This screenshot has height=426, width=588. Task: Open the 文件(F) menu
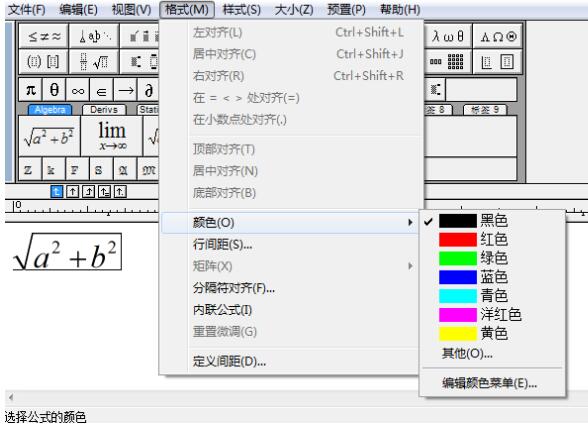click(x=27, y=9)
